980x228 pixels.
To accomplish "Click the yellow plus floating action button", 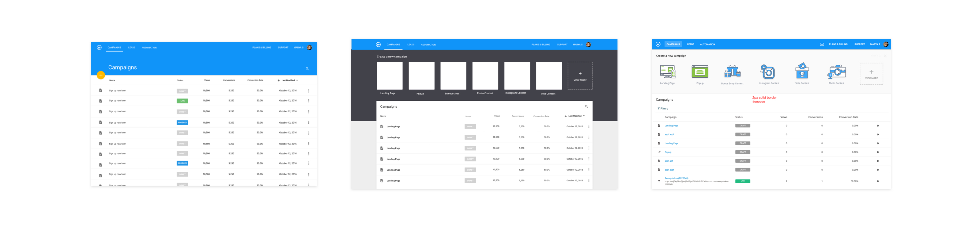I will click(x=100, y=75).
